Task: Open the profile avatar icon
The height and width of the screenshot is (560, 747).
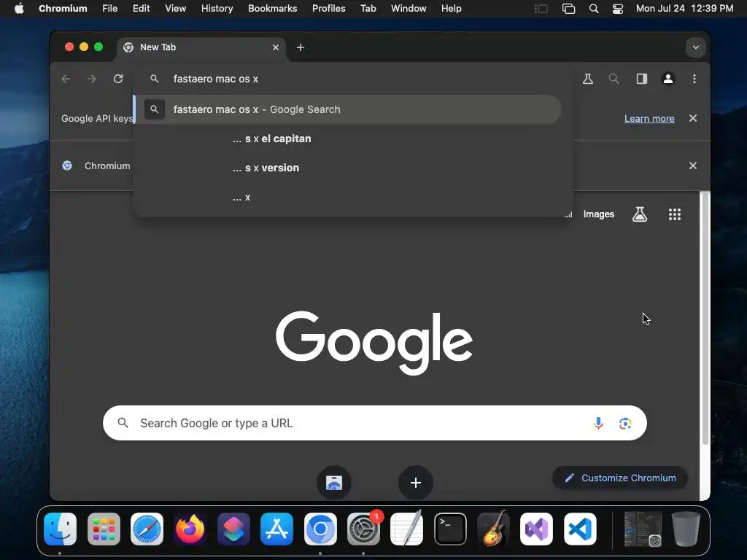Action: click(x=668, y=79)
